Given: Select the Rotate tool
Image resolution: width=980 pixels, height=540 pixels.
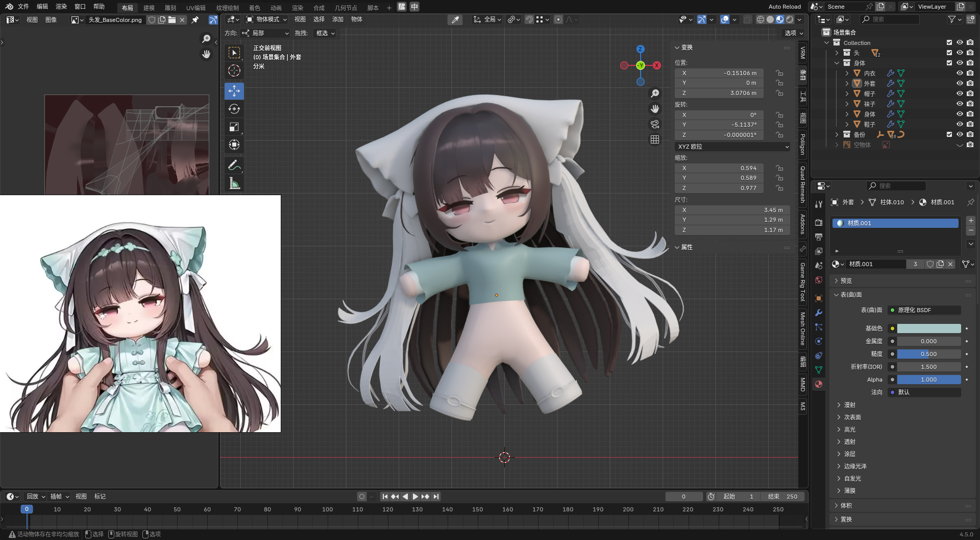Looking at the screenshot, I should (234, 109).
